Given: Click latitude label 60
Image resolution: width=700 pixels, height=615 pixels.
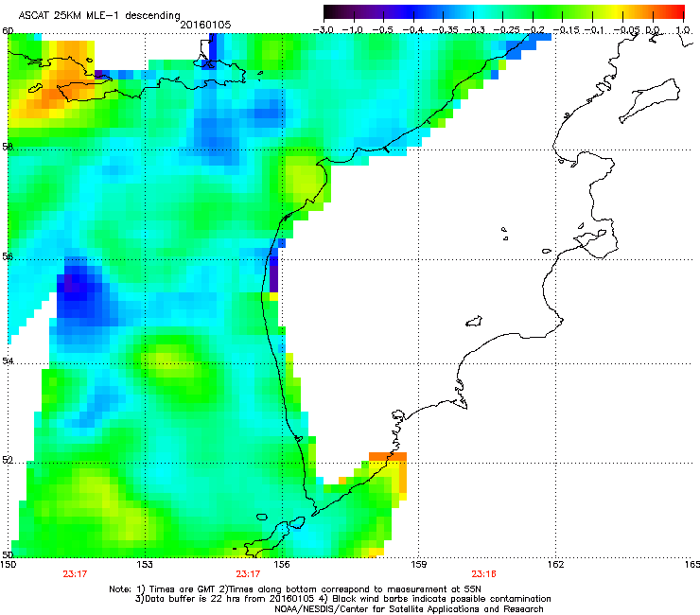Looking at the screenshot, I should click(x=8, y=31).
